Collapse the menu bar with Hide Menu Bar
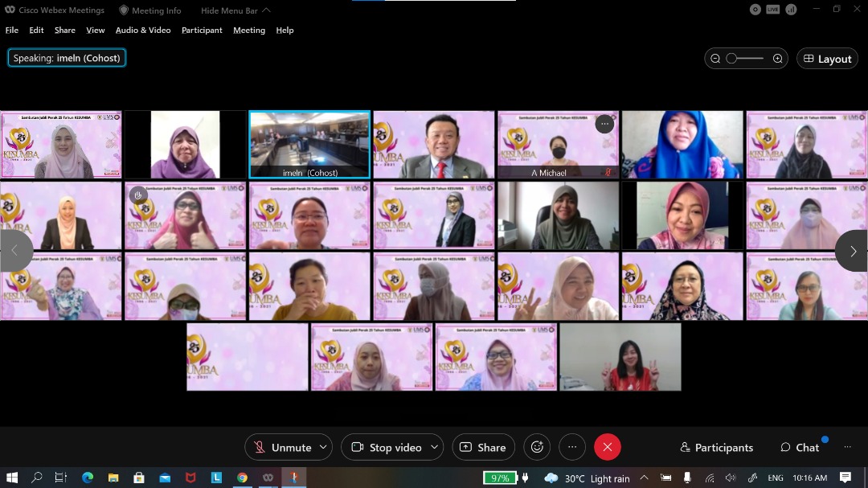The width and height of the screenshot is (868, 488). click(x=235, y=10)
